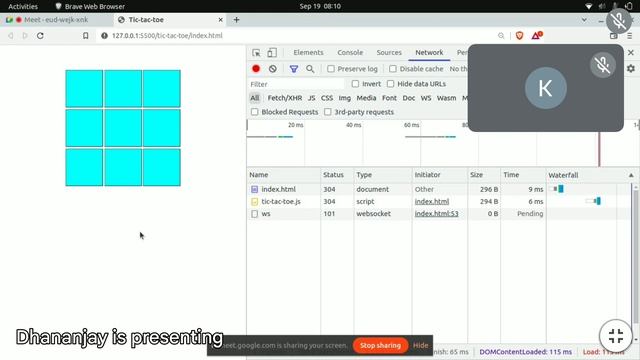Bookmark this page icon
Screen dimensions: 640x360
click(85, 36)
